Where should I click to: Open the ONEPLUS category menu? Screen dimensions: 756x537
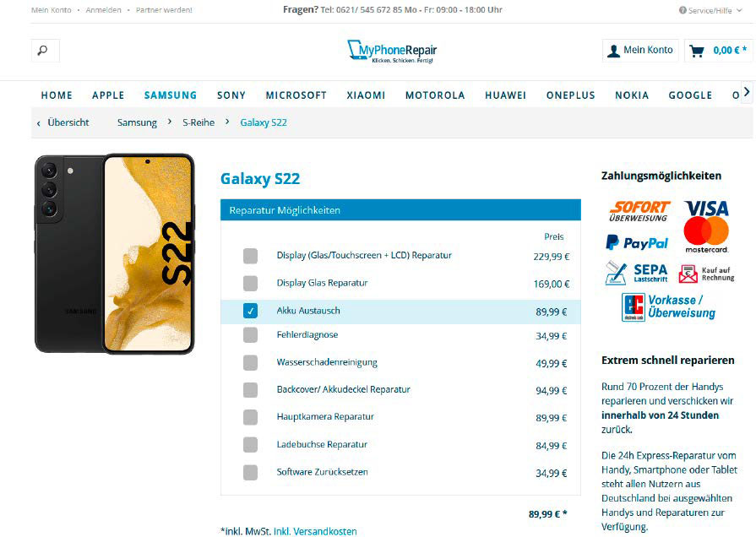[570, 95]
